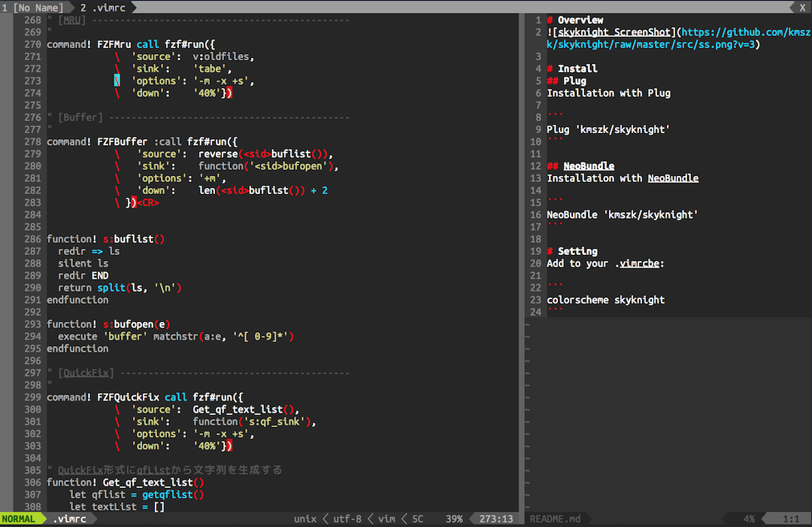This screenshot has height=527, width=812.
Task: Click the X tab-close button at top right
Action: 802,7
